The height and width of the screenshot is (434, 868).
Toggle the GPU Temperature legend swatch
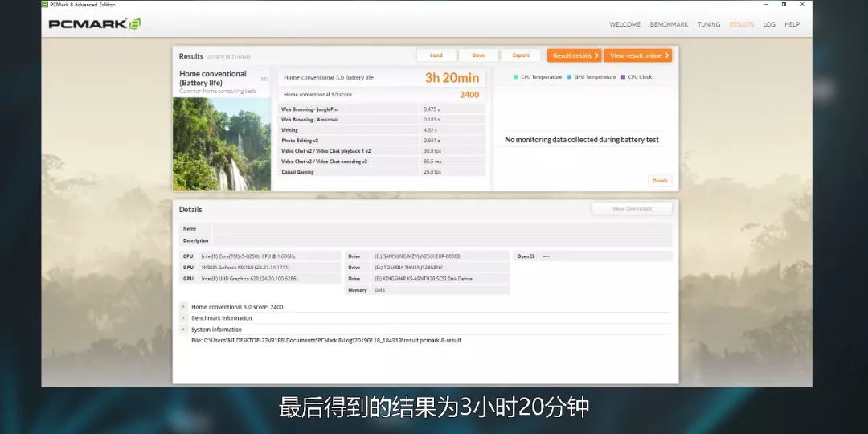(x=569, y=77)
